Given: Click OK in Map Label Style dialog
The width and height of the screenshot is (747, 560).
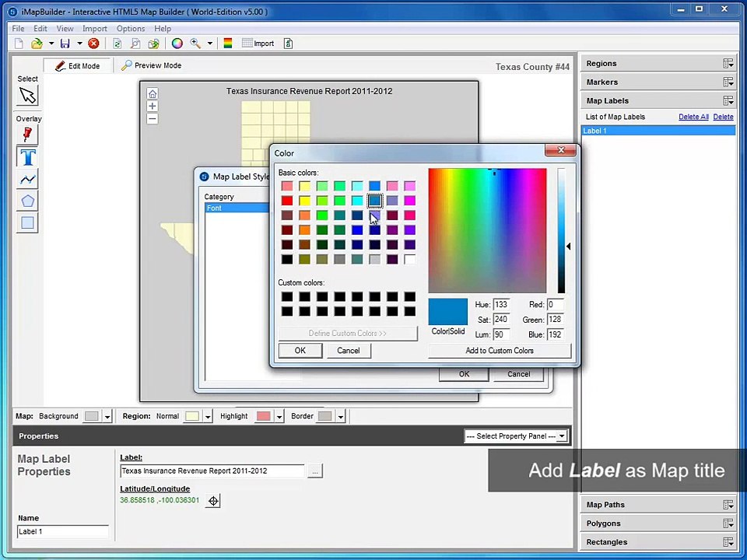Looking at the screenshot, I should 464,374.
